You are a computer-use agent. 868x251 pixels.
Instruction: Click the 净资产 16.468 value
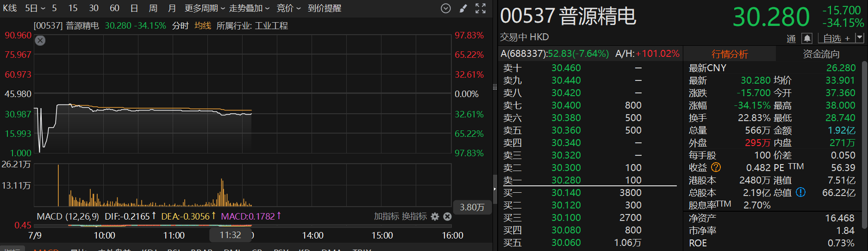pos(840,218)
